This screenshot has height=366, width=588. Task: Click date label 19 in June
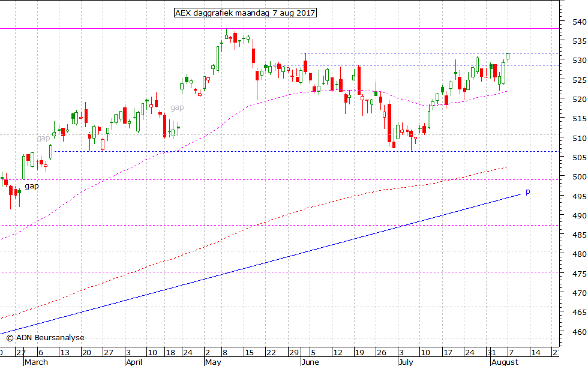click(359, 353)
